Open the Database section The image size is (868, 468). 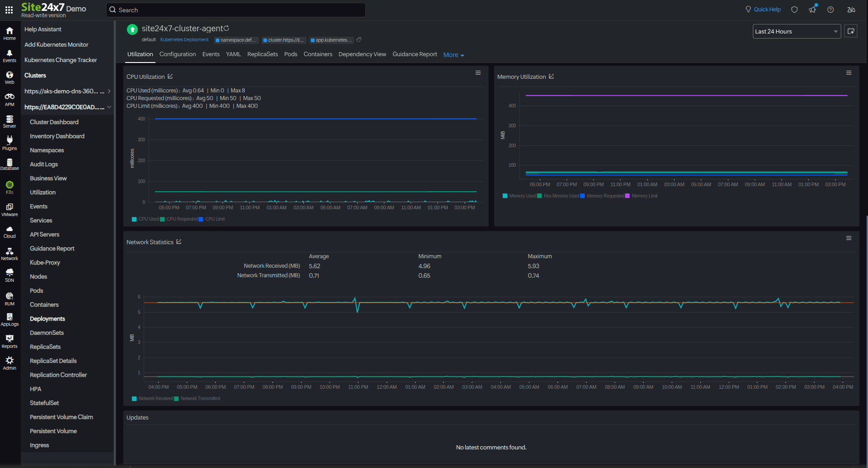coord(10,164)
